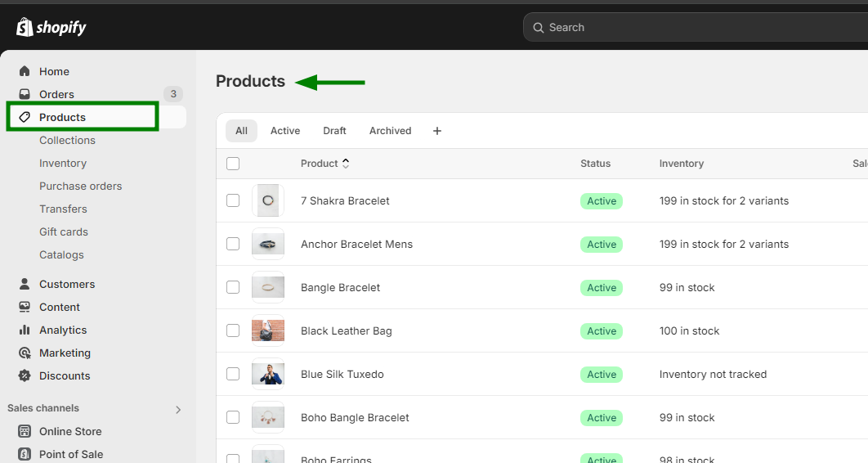The height and width of the screenshot is (463, 868).
Task: Expand the Sales channels chevron
Action: click(178, 409)
